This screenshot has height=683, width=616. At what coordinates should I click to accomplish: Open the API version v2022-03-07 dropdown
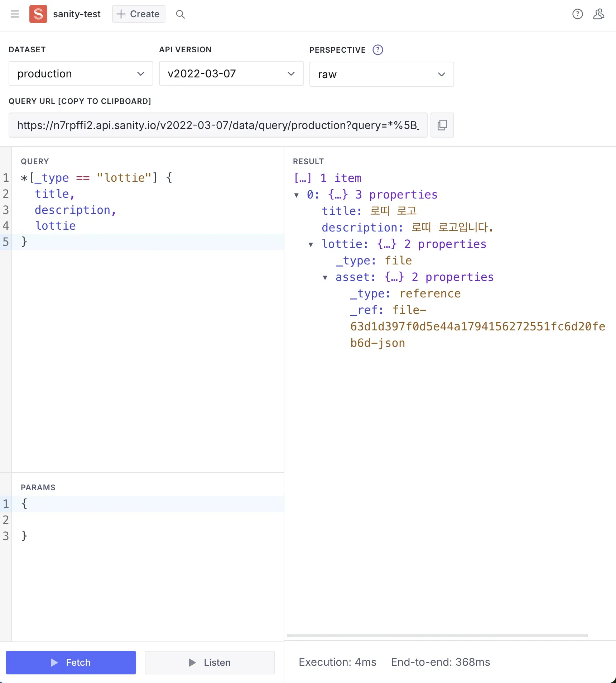click(231, 74)
